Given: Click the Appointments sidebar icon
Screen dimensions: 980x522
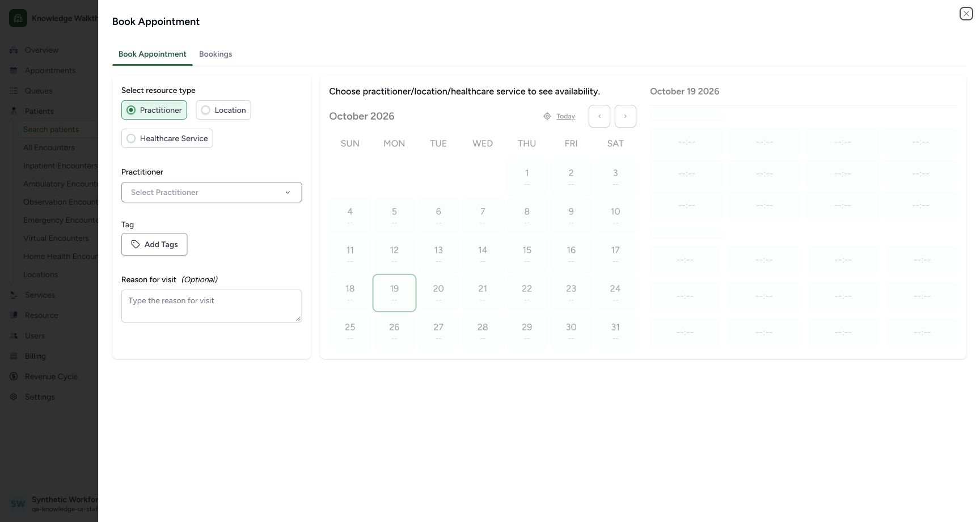Looking at the screenshot, I should 14,70.
